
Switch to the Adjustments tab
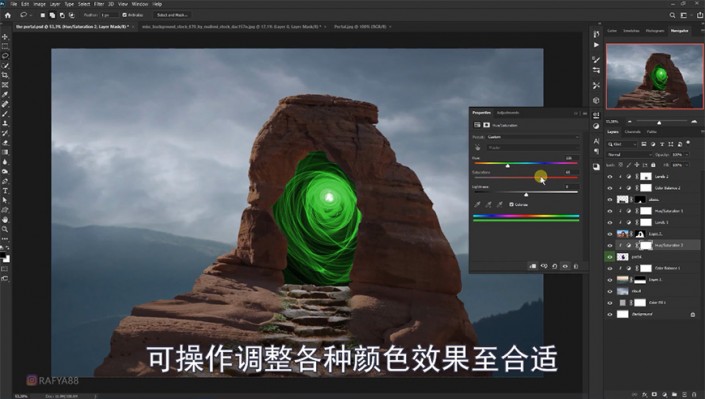[x=508, y=112]
